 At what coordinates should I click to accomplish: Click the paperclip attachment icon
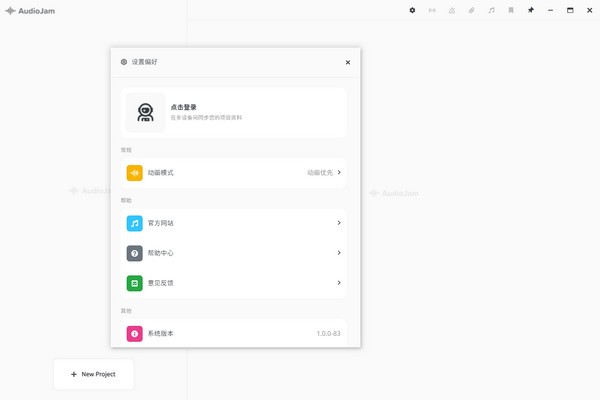(472, 10)
